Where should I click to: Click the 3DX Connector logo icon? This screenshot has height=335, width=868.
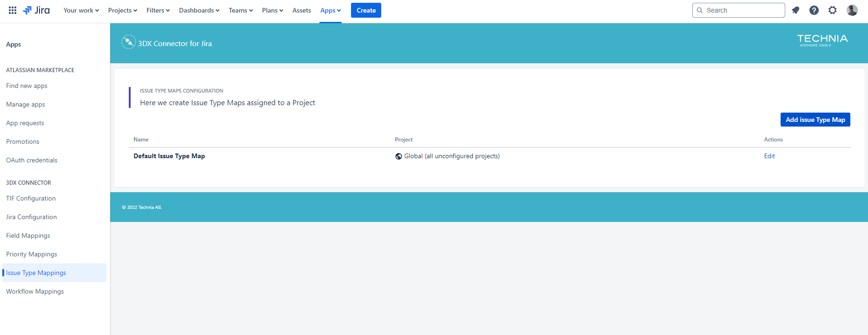tap(128, 42)
